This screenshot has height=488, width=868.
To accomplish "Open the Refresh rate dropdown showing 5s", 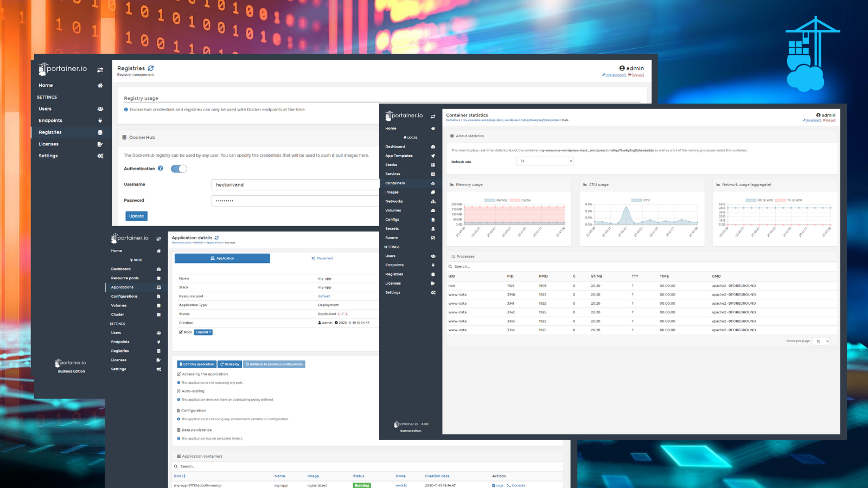I will (x=545, y=161).
